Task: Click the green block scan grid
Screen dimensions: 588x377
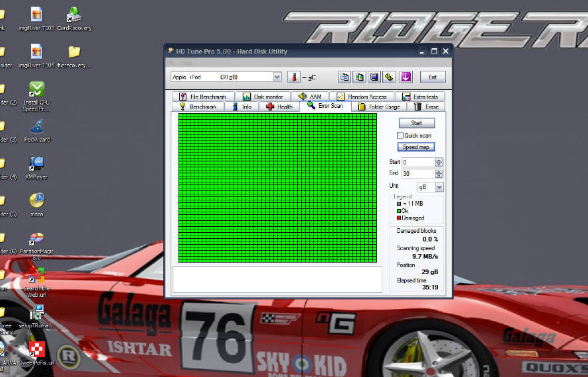Action: pos(278,188)
